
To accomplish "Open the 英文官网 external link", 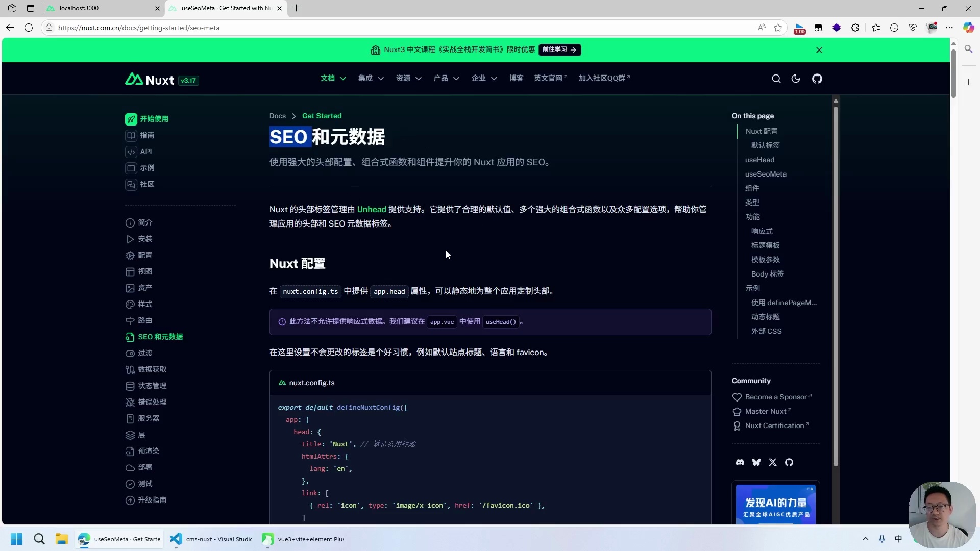I will tap(550, 78).
